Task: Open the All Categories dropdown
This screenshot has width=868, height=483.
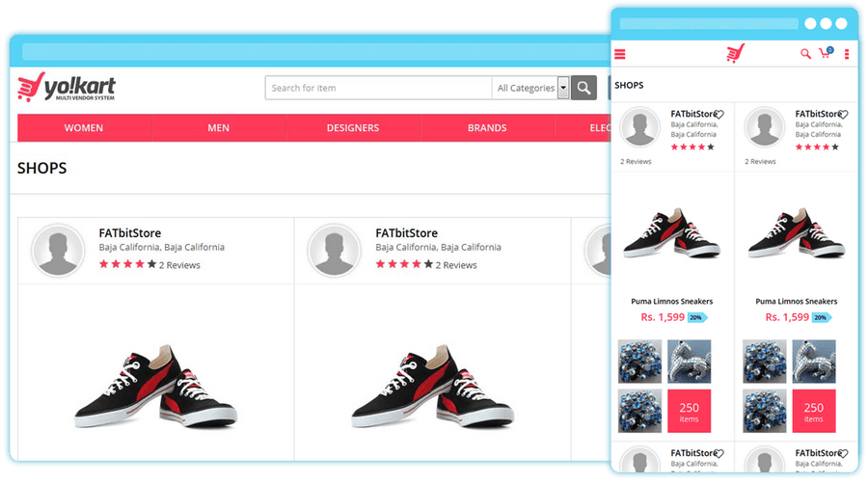Action: [x=530, y=88]
